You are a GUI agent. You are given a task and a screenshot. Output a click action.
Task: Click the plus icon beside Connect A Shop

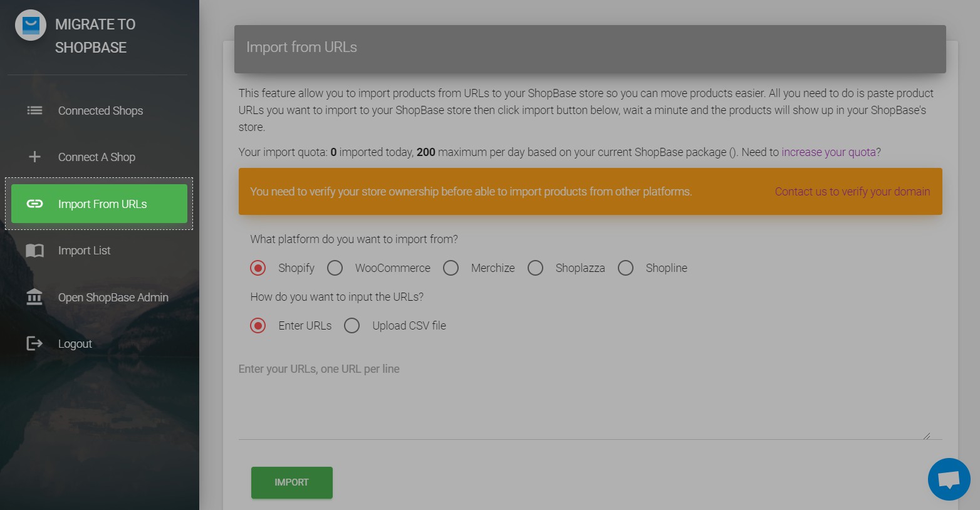34,157
